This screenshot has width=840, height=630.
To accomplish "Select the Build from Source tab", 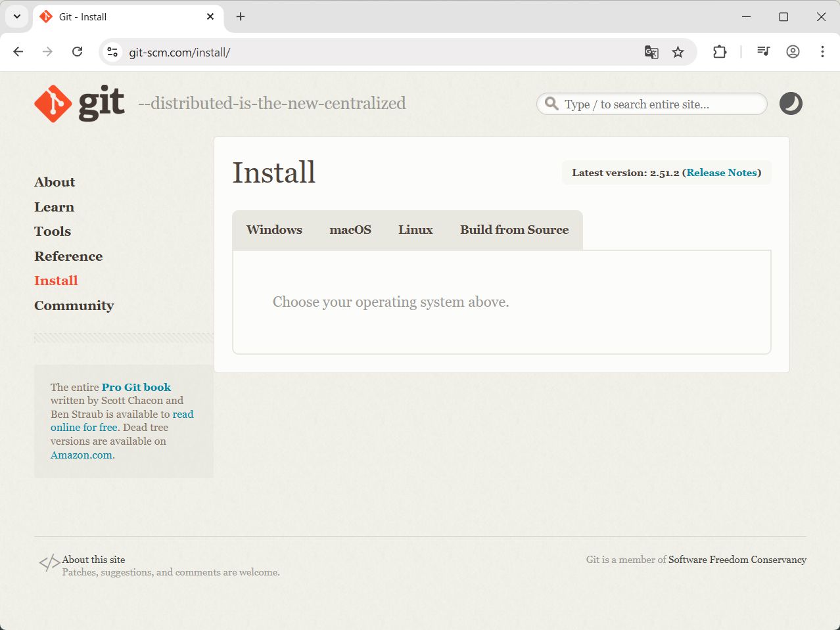I will (514, 230).
